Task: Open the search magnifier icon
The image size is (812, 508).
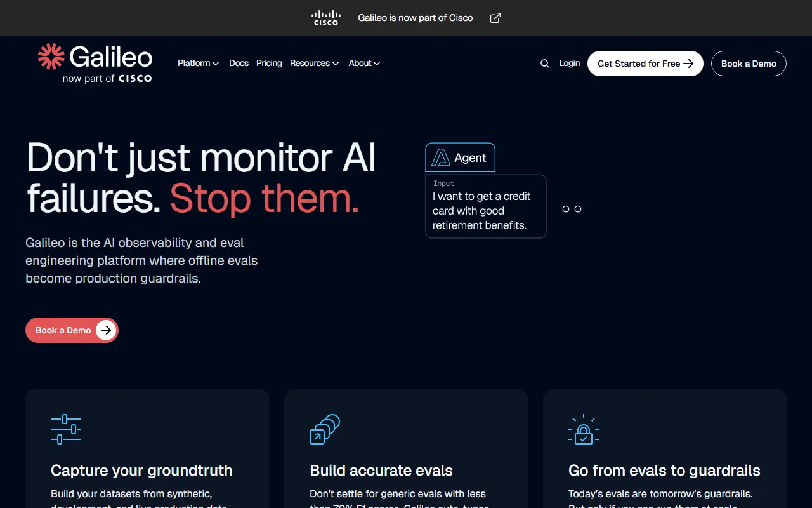Action: (544, 63)
